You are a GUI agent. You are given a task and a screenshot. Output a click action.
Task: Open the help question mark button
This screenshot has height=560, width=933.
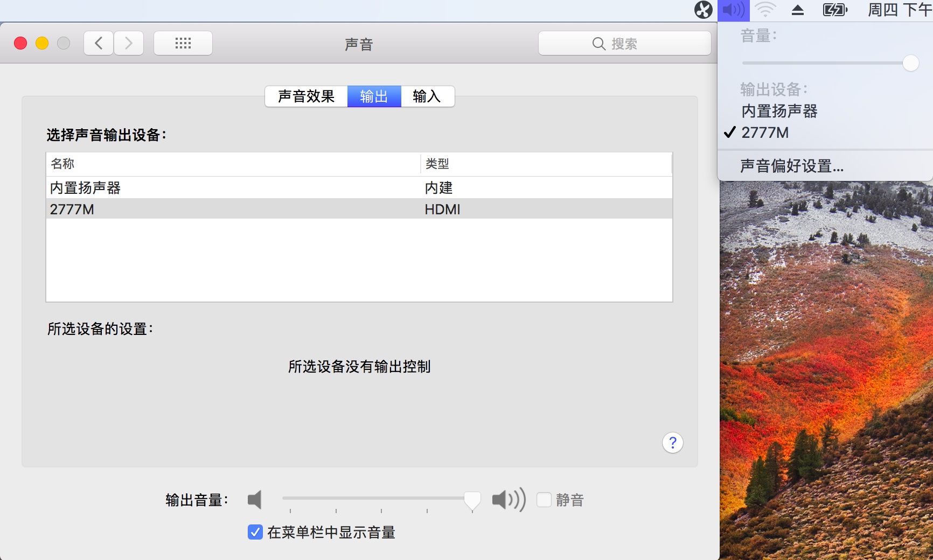click(x=673, y=443)
